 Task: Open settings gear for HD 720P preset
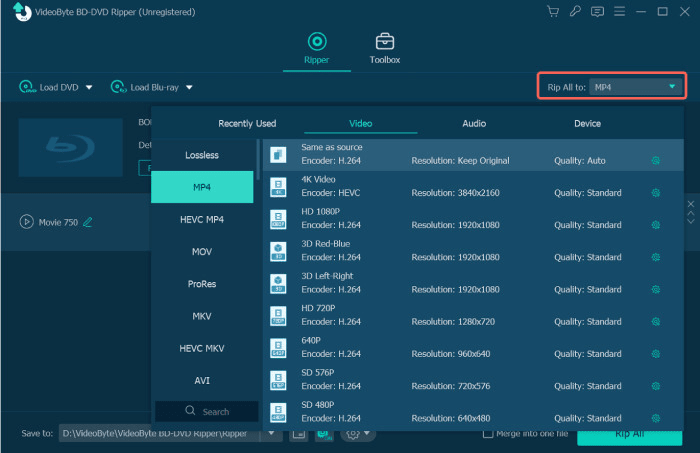click(x=655, y=321)
